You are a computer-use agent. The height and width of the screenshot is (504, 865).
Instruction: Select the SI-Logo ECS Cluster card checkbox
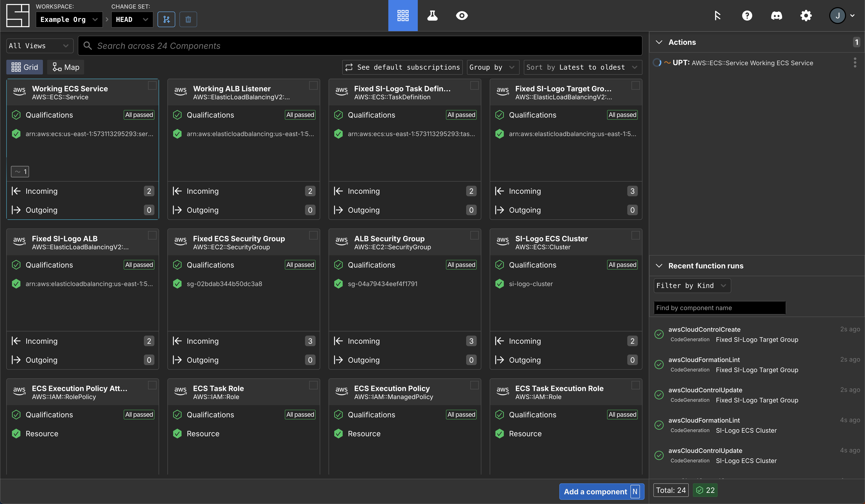tap(636, 235)
